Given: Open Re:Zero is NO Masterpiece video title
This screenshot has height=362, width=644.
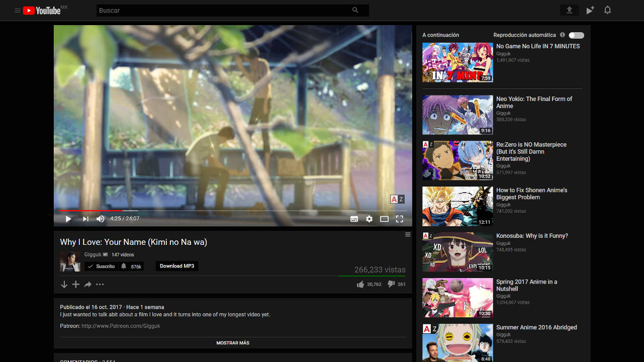Looking at the screenshot, I should tap(531, 151).
